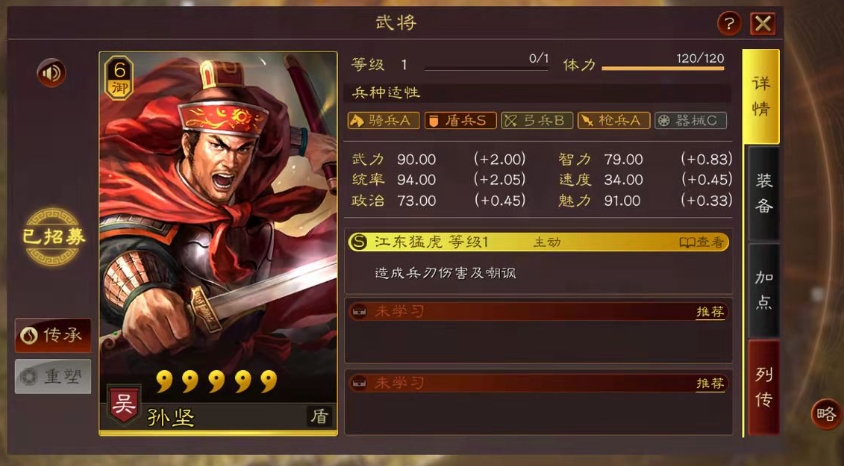View 江东猛虎 skill details via 查看
This screenshot has height=466, width=844.
point(701,242)
